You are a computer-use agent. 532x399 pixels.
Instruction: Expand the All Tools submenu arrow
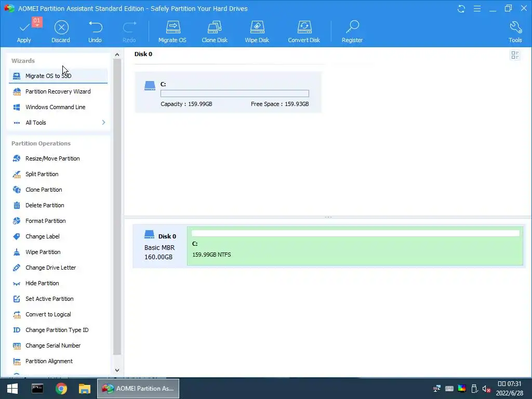(103, 123)
